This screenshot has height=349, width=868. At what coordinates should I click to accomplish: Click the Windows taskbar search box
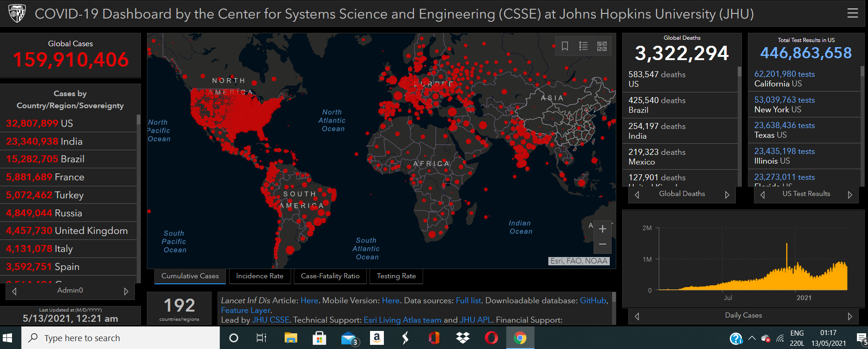[120, 338]
